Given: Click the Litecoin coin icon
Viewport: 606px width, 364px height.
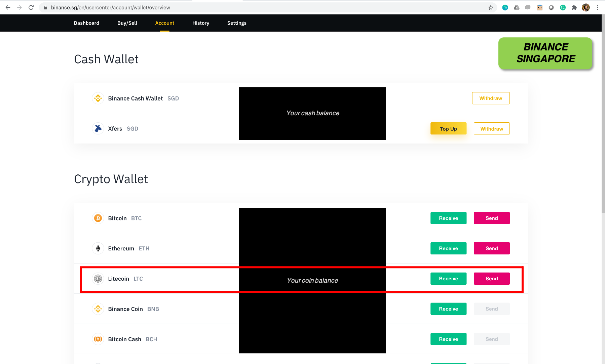Looking at the screenshot, I should coord(98,279).
